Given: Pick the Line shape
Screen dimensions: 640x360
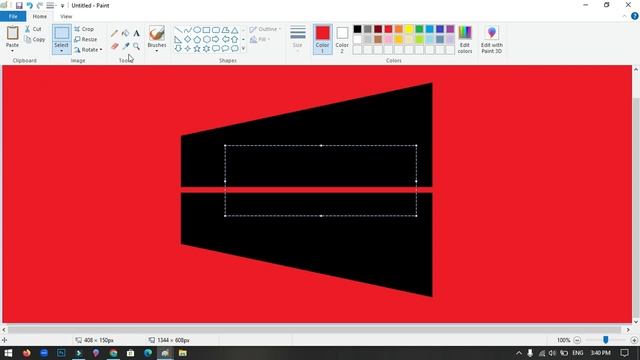Looking at the screenshot, I should coord(178,30).
